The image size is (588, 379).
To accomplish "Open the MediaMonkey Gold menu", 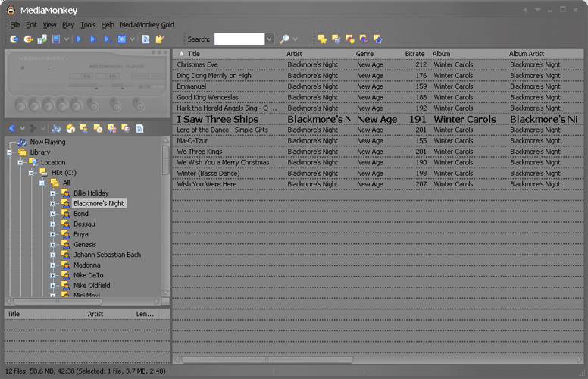I will click(147, 25).
